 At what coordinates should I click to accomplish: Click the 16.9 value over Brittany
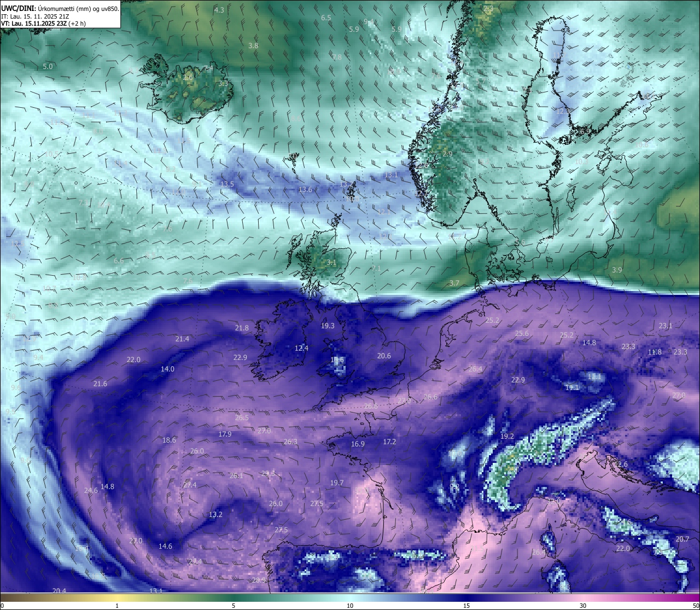click(358, 444)
